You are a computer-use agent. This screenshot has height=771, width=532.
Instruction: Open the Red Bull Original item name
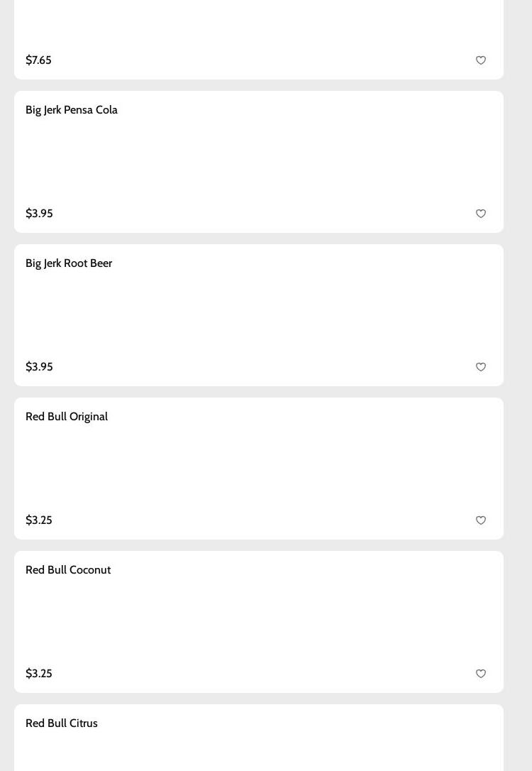(x=67, y=417)
